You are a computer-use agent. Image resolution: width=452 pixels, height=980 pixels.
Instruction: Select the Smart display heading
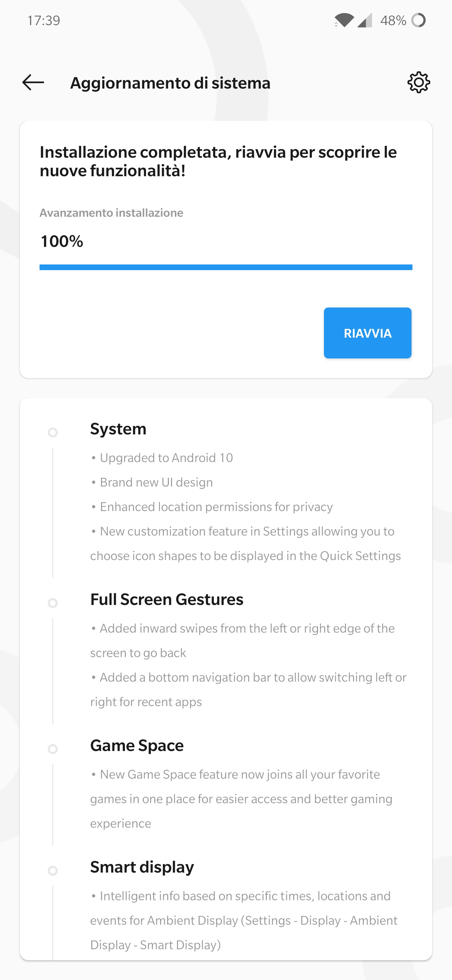(142, 867)
